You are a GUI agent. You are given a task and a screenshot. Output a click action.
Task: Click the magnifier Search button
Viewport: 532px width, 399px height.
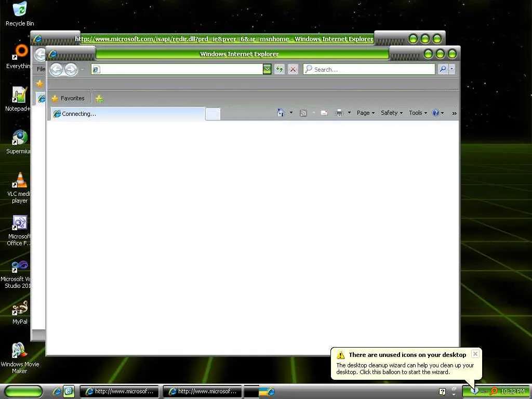443,69
